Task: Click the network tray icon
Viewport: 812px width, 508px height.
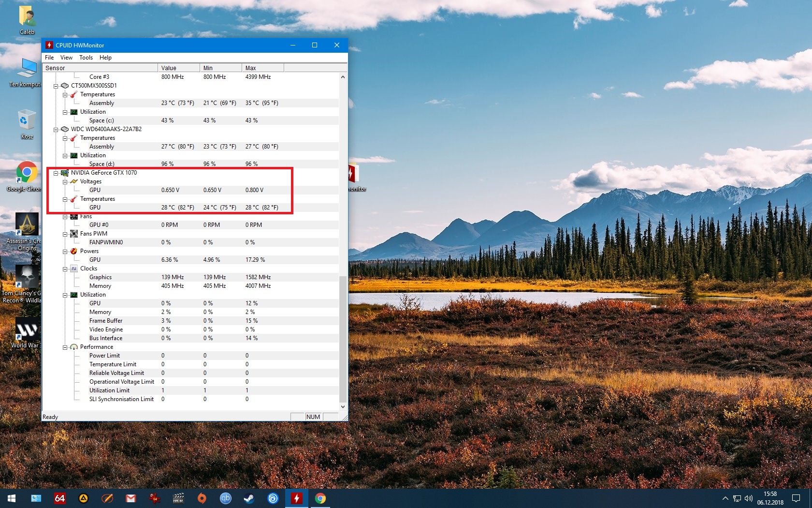Action: tap(737, 498)
